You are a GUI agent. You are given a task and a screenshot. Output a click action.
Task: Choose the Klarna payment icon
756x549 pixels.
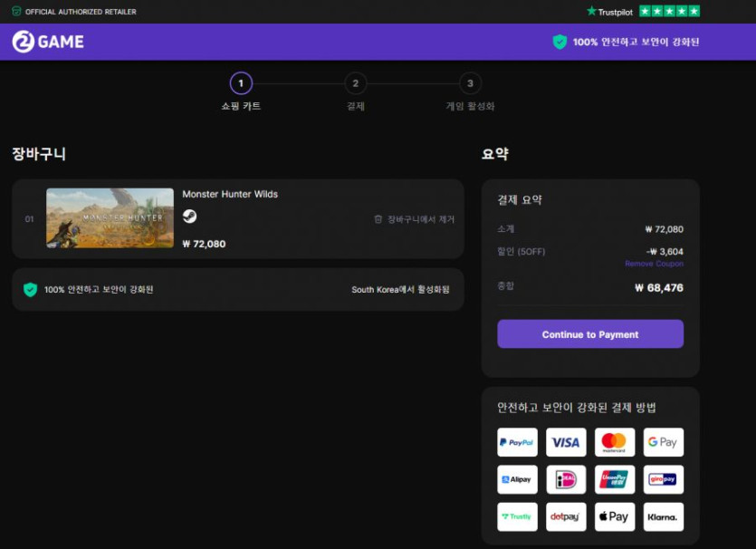tap(663, 516)
